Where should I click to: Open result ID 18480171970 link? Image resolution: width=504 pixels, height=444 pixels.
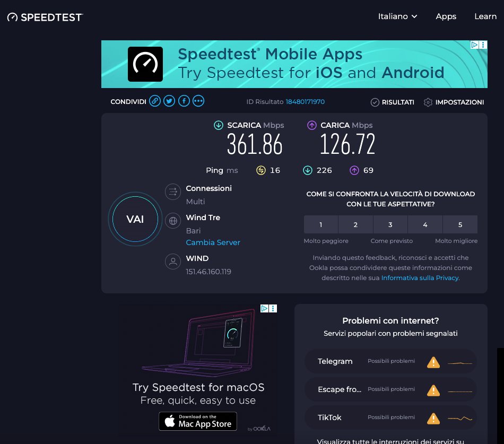point(305,102)
